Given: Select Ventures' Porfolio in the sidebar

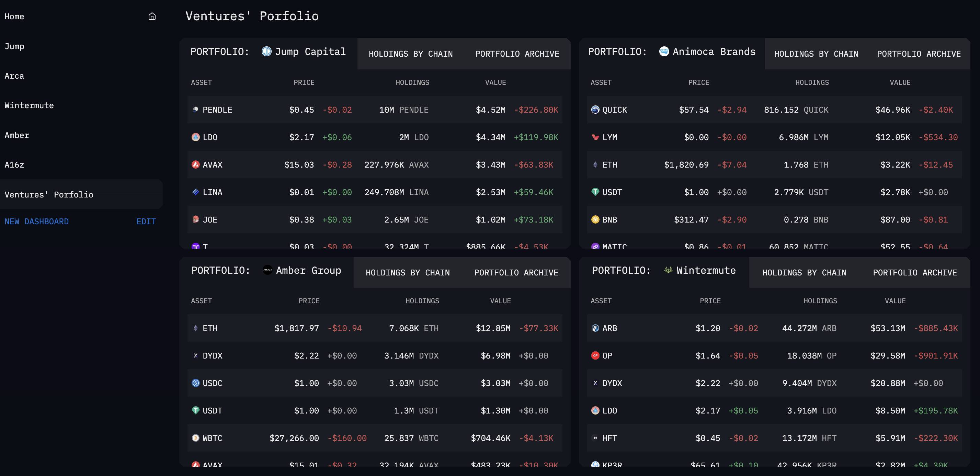Looking at the screenshot, I should [x=81, y=194].
